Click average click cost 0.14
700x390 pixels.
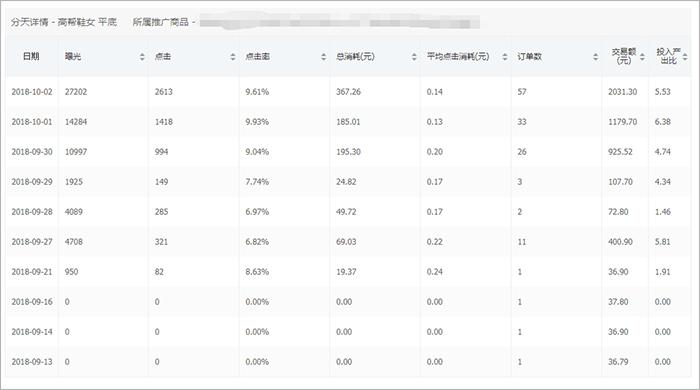(434, 92)
